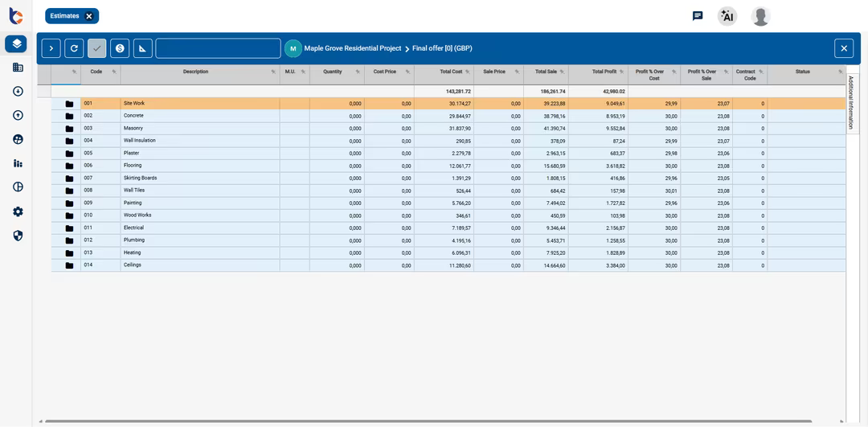Screen dimensions: 868x427
Task: Sort by the Code column header
Action: (x=96, y=72)
